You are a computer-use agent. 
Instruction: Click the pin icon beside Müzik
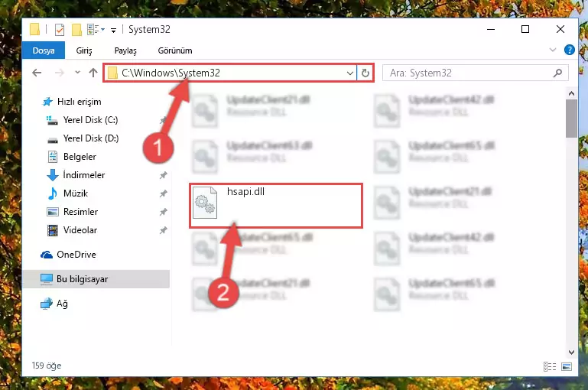coord(163,193)
